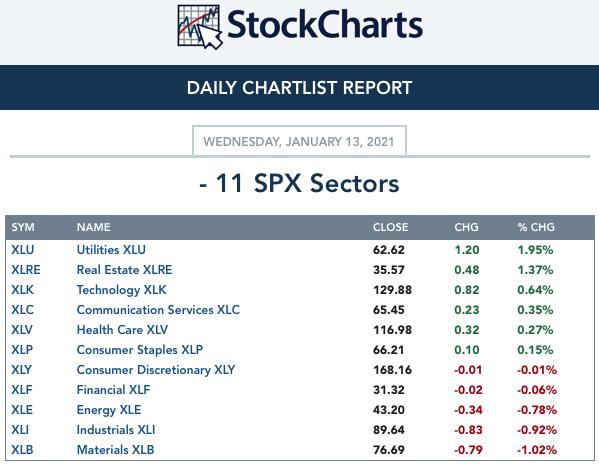Open Technology XLK chart link
599x466 pixels.
click(x=121, y=290)
